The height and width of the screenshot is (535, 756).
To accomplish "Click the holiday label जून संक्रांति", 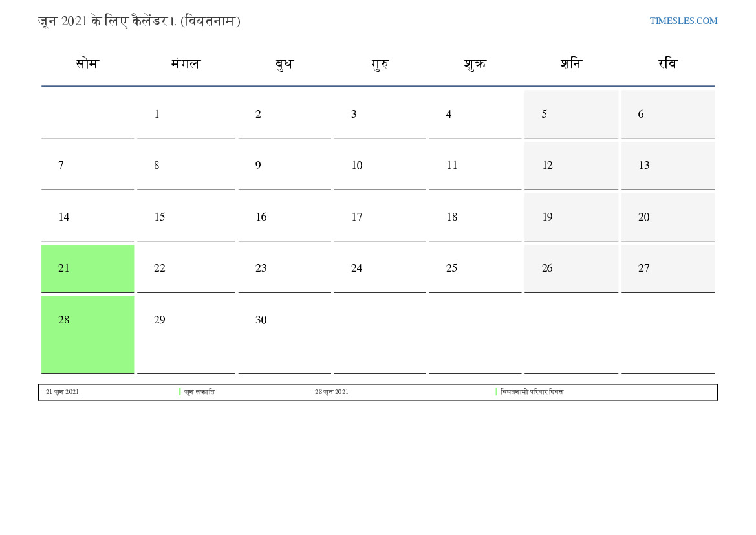I will pos(200,392).
